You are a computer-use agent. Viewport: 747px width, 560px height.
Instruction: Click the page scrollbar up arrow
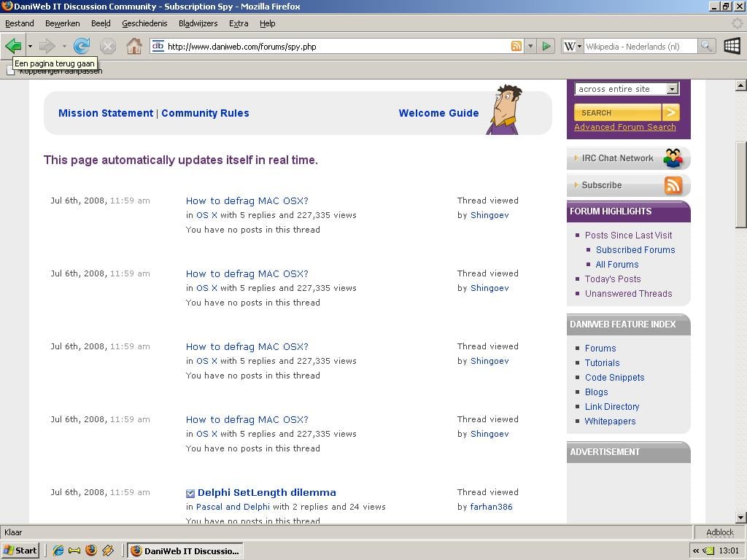coord(740,86)
